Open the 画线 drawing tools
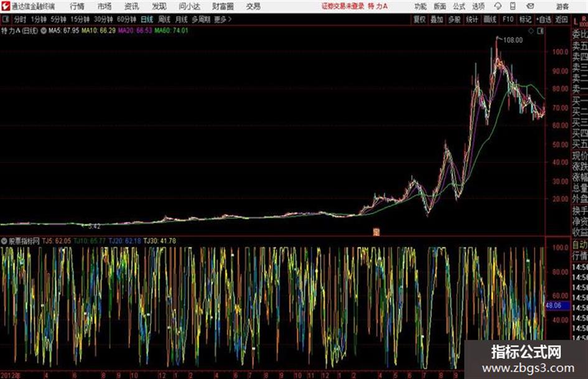Screen dimensions: 588x379 pyautogui.click(x=490, y=19)
